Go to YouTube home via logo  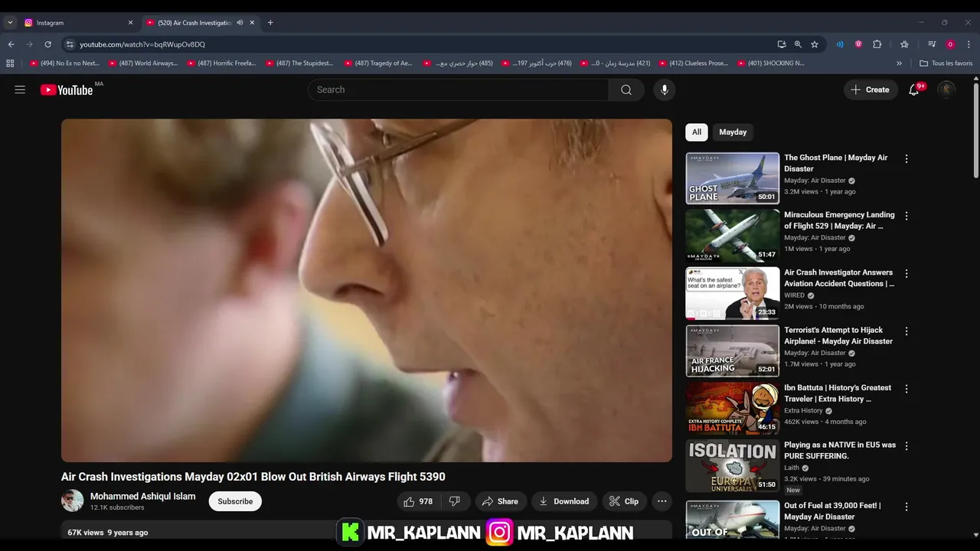[x=67, y=90]
